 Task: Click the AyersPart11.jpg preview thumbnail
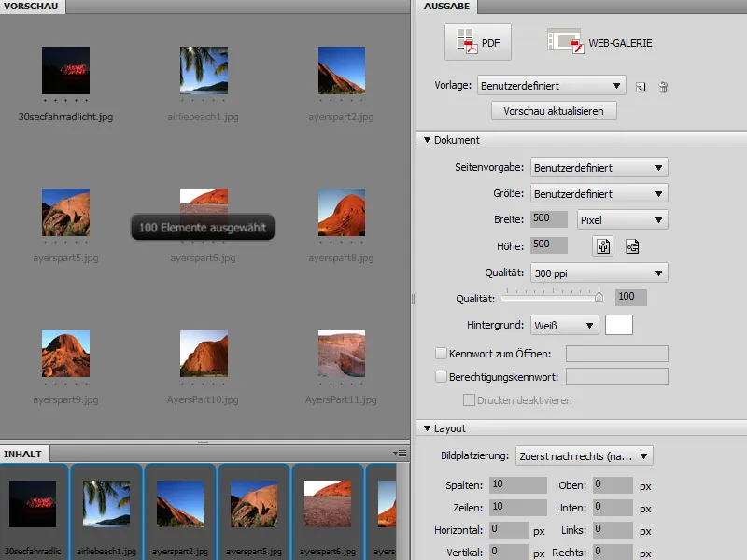tap(342, 354)
